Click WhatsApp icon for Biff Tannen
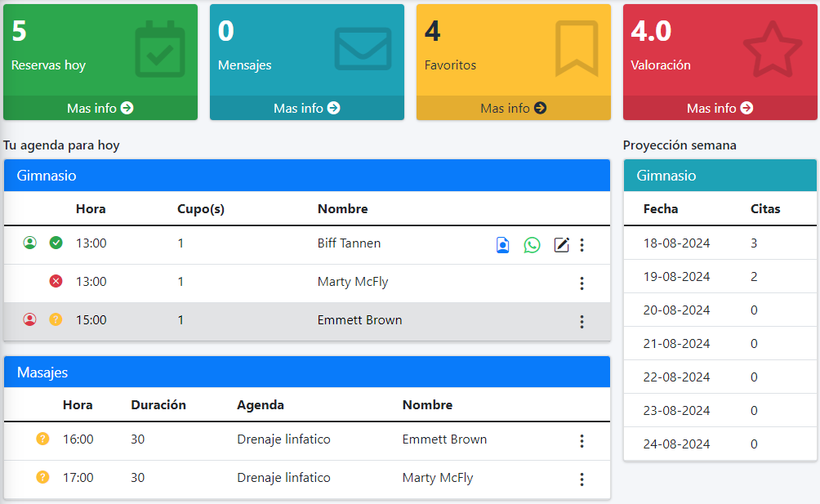 (533, 245)
